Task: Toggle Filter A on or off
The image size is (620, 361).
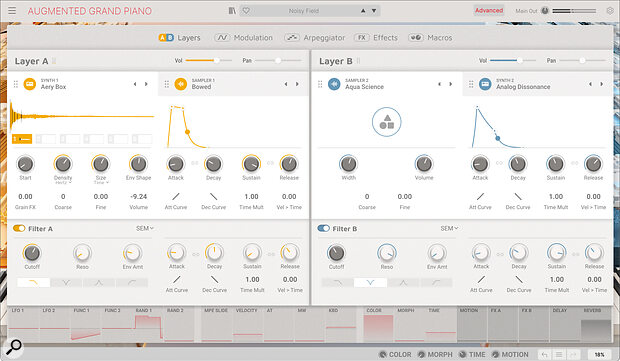Action: coord(19,228)
